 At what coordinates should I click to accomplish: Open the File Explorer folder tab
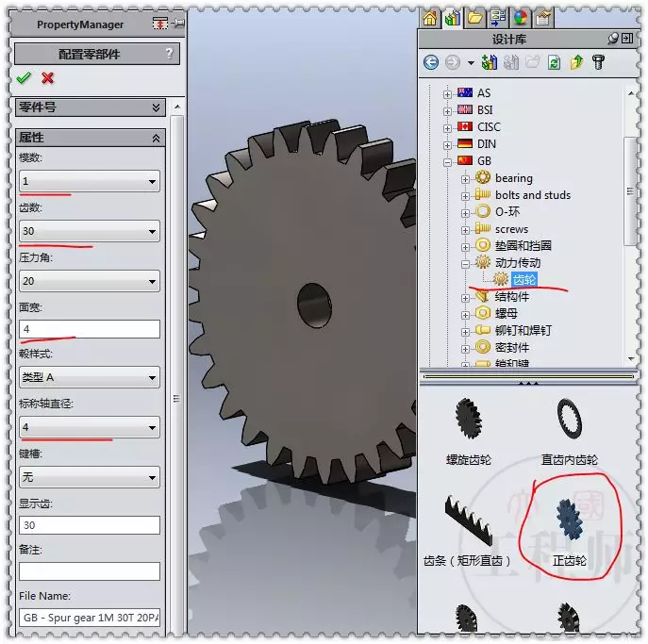click(x=474, y=18)
